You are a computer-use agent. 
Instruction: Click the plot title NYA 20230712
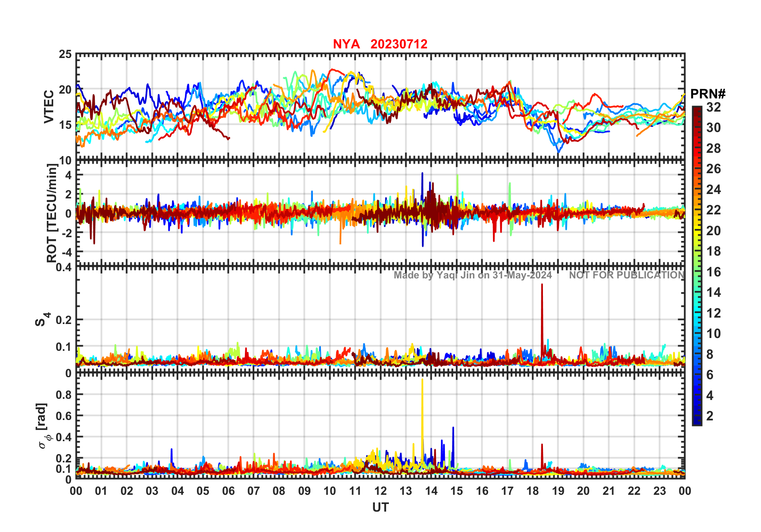click(x=380, y=44)
